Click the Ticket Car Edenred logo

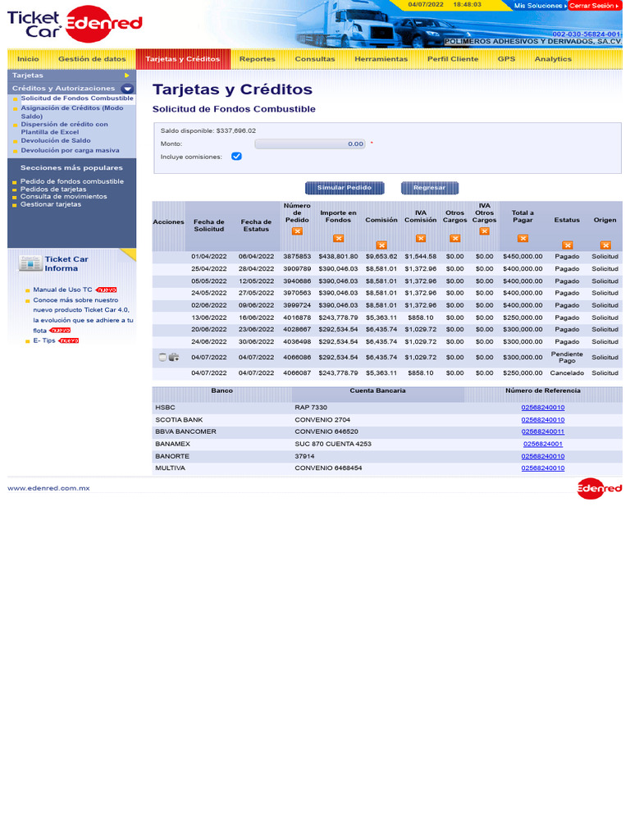(75, 24)
